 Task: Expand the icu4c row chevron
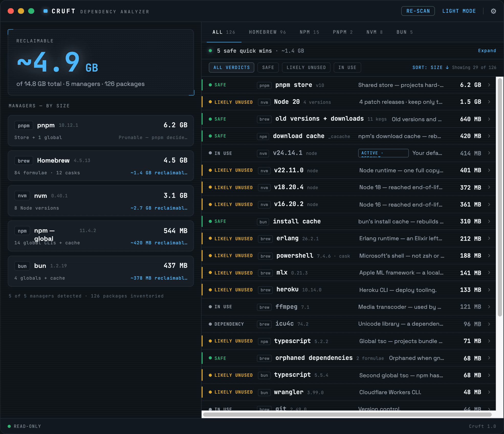tap(489, 324)
